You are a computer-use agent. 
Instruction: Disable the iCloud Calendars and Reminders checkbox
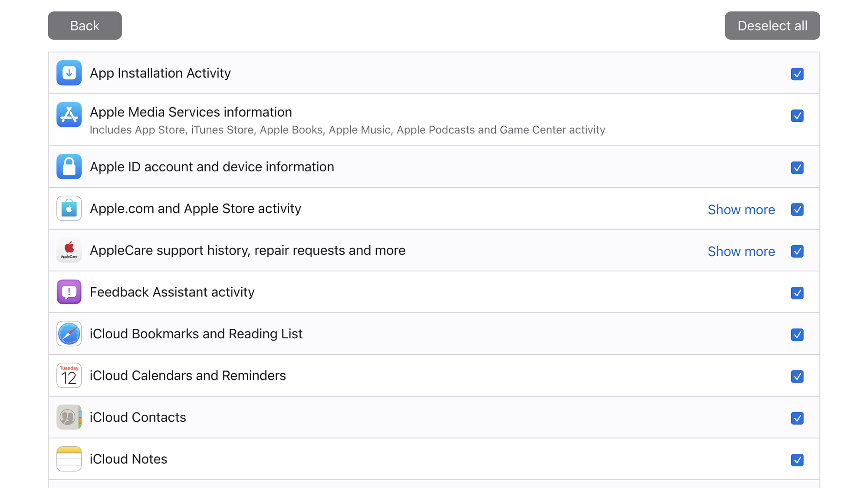click(x=797, y=376)
